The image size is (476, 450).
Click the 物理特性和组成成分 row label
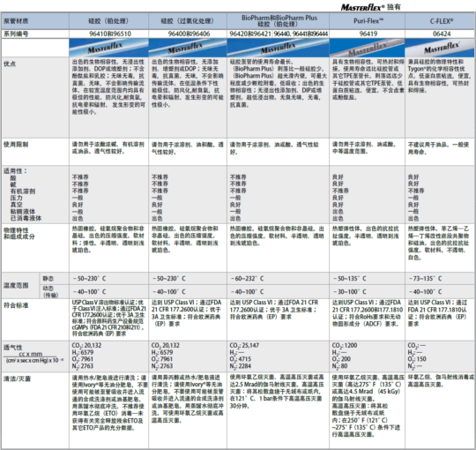[x=19, y=233]
